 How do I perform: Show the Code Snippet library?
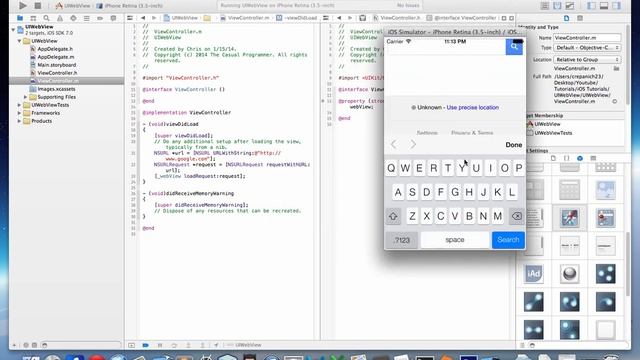pyautogui.click(x=567, y=158)
